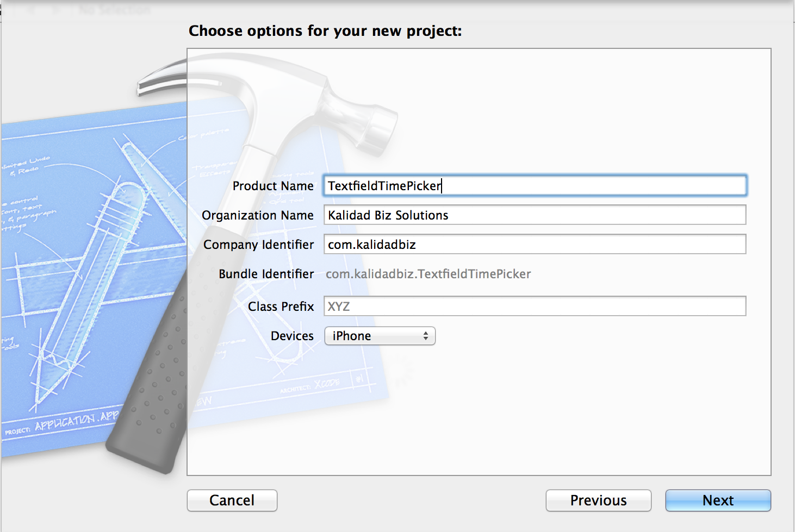This screenshot has width=795, height=532.
Task: Select the TextfieldTimePicker text in Product Name
Action: (383, 186)
